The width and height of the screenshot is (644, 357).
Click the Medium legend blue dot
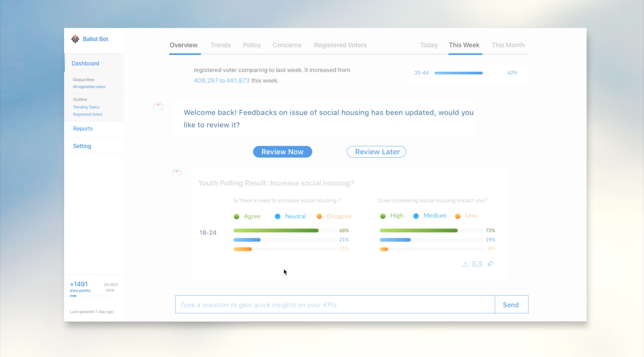coord(416,216)
